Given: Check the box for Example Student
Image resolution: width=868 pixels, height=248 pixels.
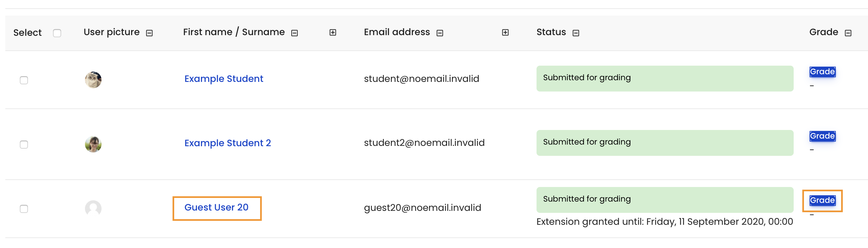Looking at the screenshot, I should pos(24,80).
